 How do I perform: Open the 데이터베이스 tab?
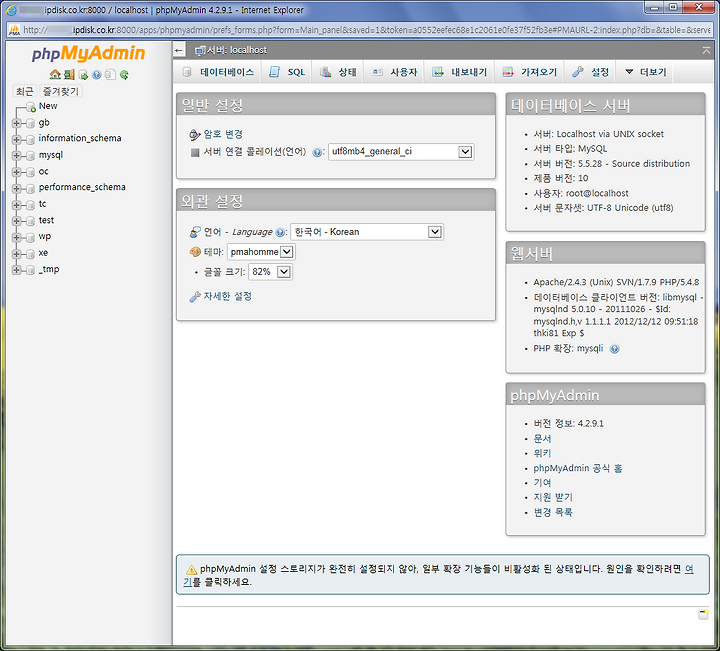[x=218, y=72]
